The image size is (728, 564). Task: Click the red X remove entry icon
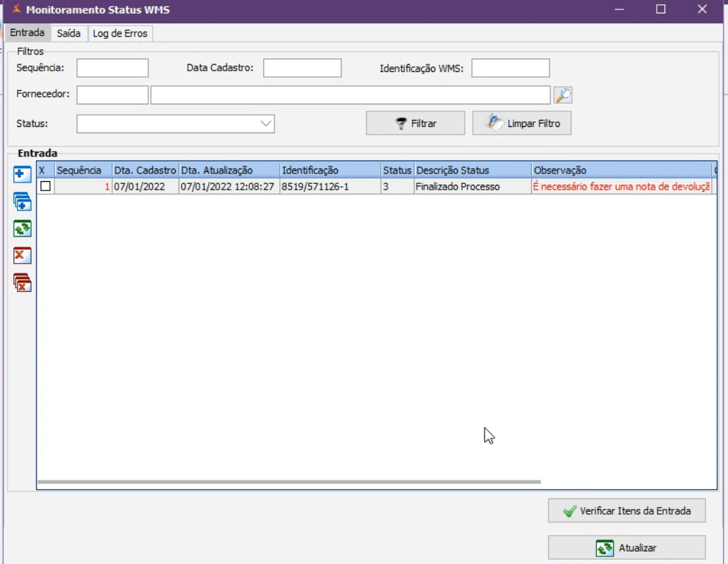pyautogui.click(x=23, y=255)
